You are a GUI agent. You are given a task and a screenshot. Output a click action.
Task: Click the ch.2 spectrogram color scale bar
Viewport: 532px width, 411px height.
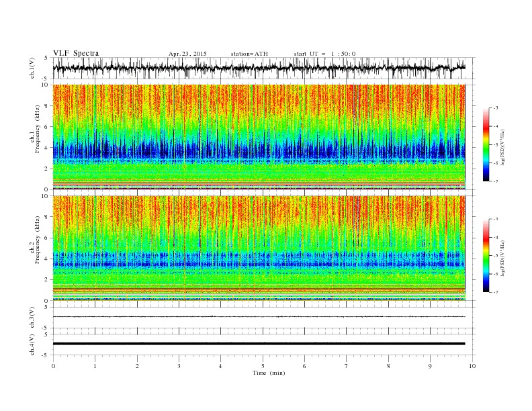point(486,256)
